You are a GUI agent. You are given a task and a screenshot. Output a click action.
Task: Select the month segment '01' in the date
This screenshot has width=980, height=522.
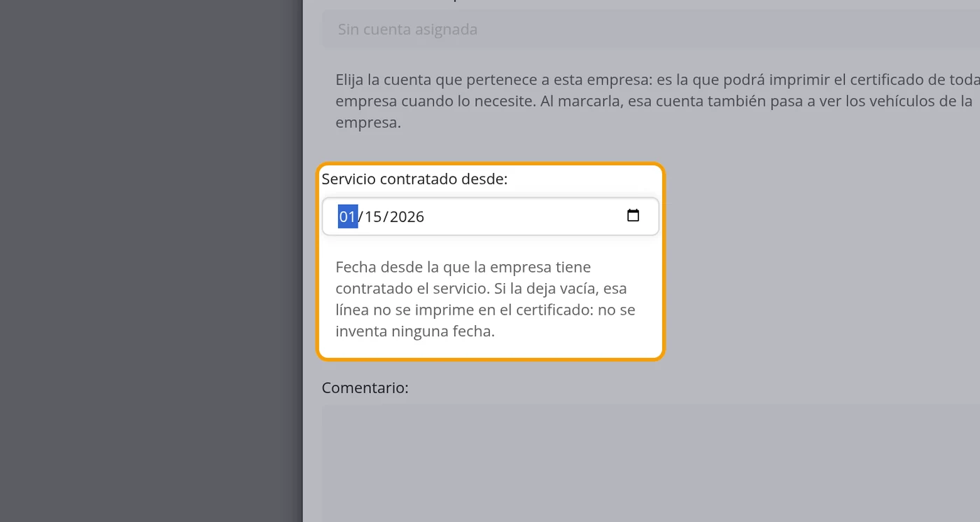pyautogui.click(x=348, y=217)
